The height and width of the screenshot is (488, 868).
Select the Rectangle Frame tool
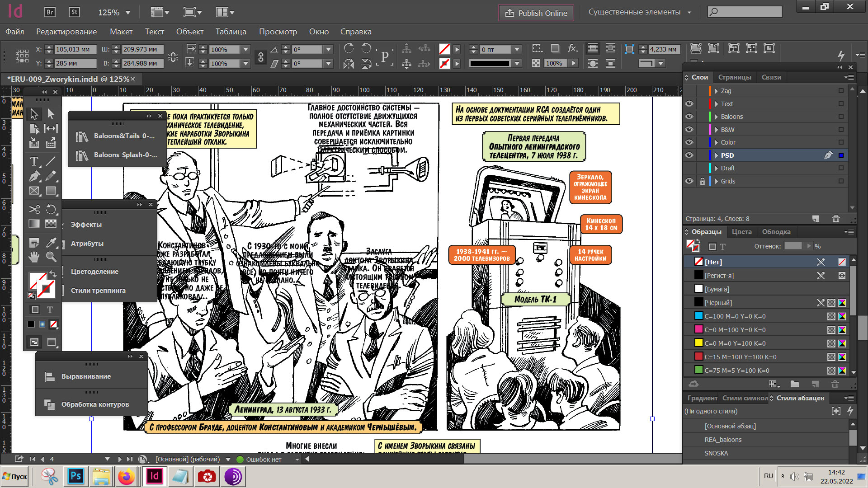[34, 191]
